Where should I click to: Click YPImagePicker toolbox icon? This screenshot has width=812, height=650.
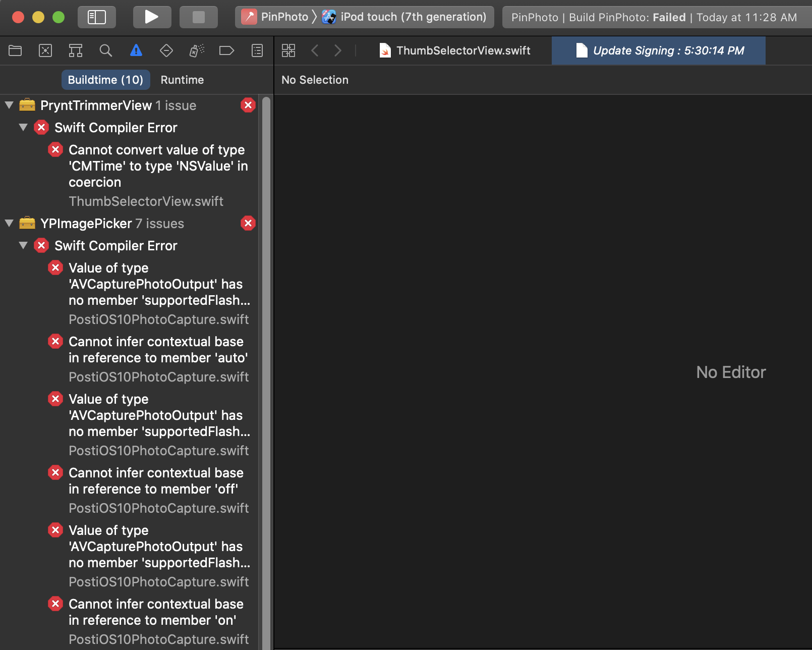[x=27, y=224]
